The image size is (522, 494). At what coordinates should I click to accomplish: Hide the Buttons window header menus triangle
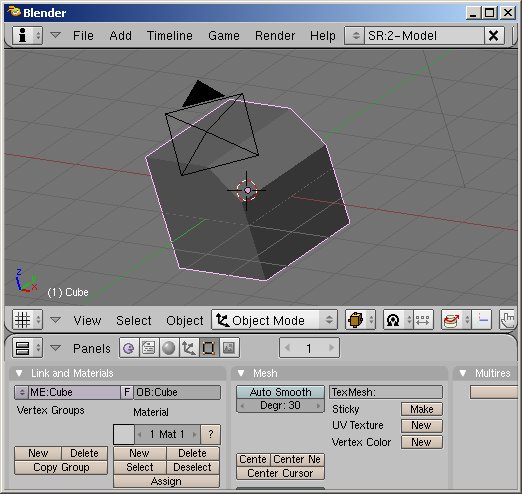(55, 348)
